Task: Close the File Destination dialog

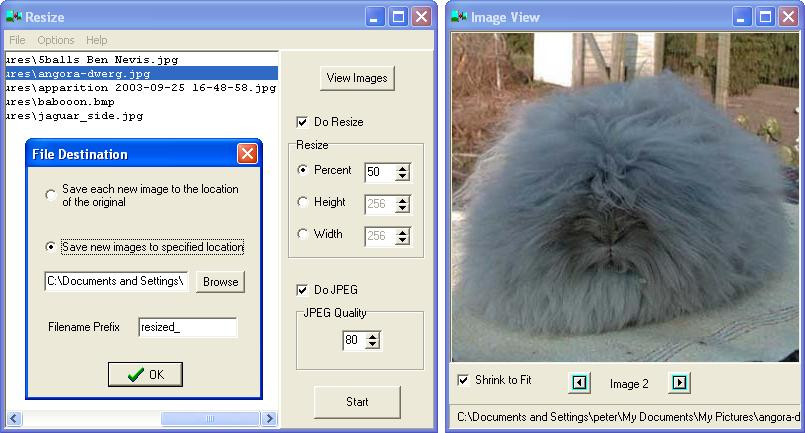Action: tap(247, 154)
